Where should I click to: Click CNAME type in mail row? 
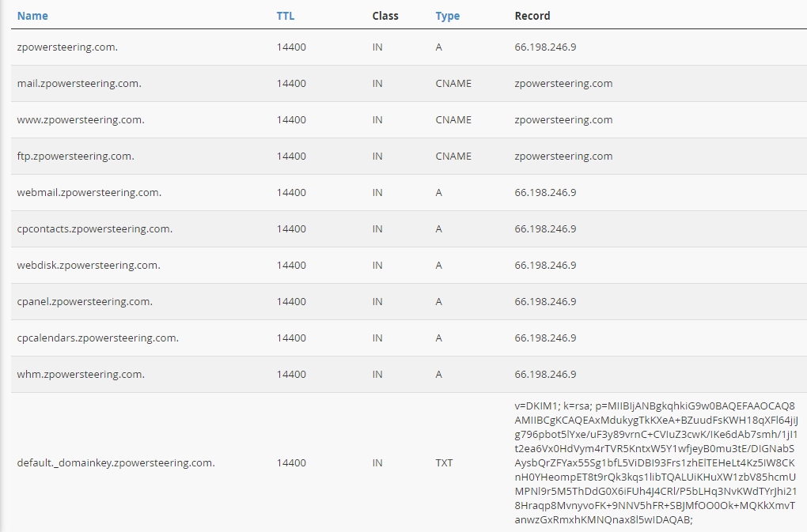coord(453,83)
